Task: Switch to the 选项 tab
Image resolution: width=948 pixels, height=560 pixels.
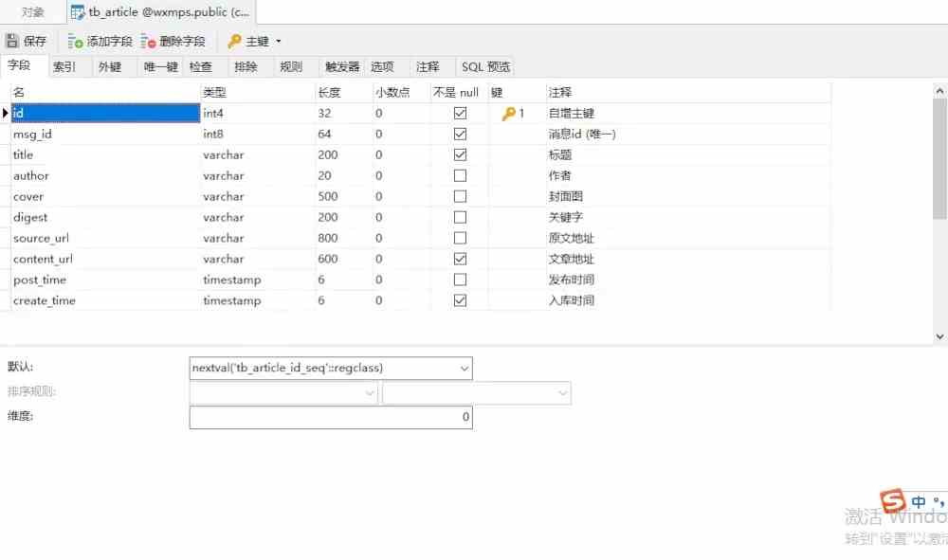Action: click(x=382, y=66)
